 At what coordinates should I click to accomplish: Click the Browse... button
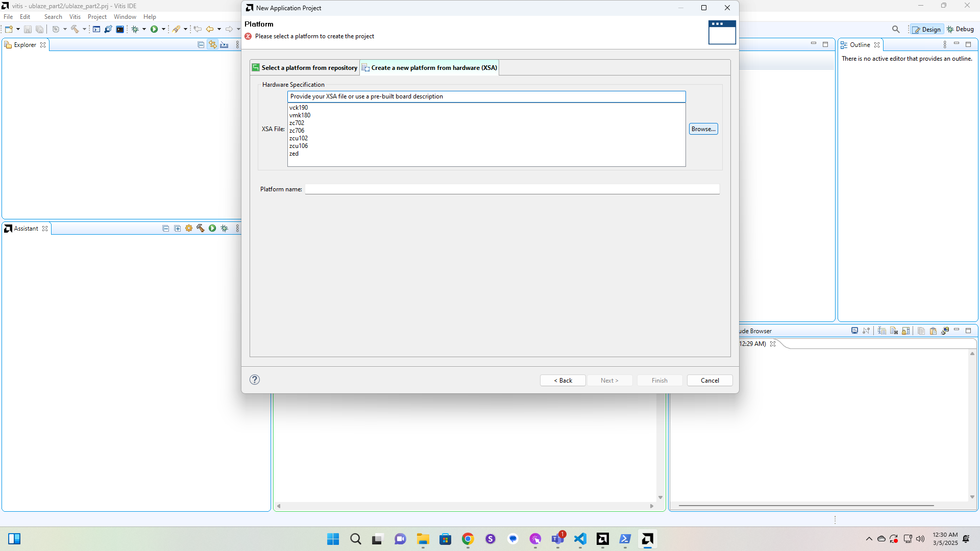[703, 129]
